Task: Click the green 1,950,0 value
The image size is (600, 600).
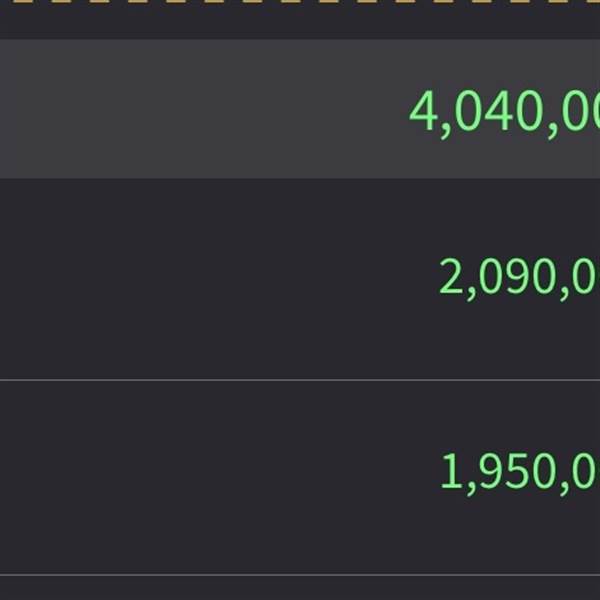Action: [519, 472]
